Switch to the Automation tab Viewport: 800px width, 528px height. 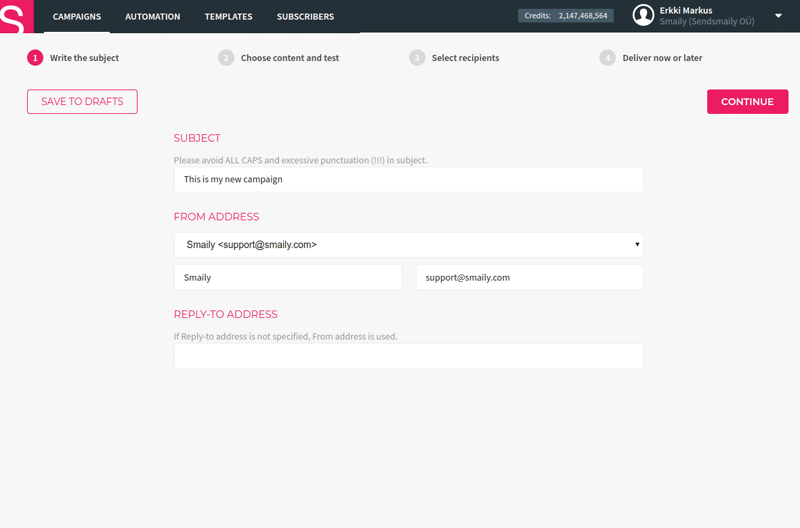(153, 17)
